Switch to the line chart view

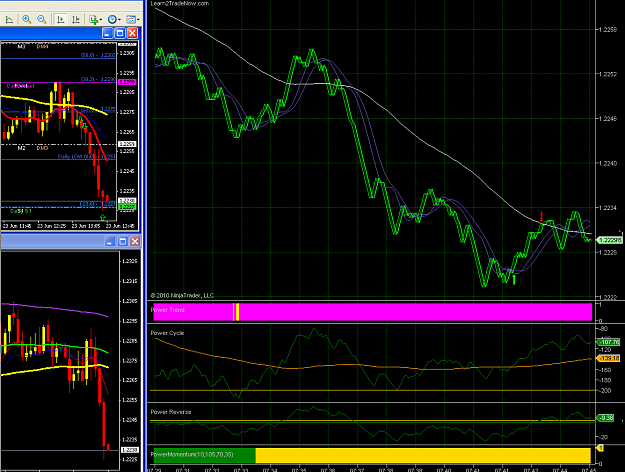tap(9, 19)
